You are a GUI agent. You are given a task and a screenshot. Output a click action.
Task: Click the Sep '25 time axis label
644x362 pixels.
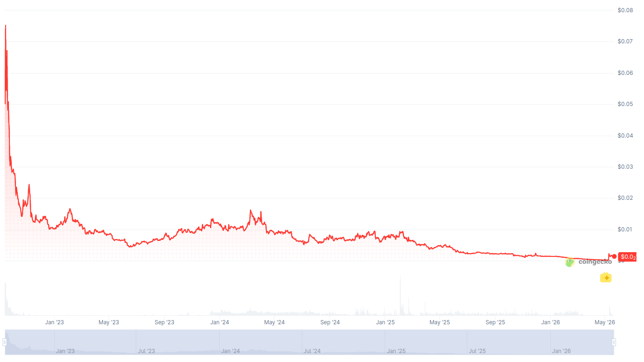(495, 322)
